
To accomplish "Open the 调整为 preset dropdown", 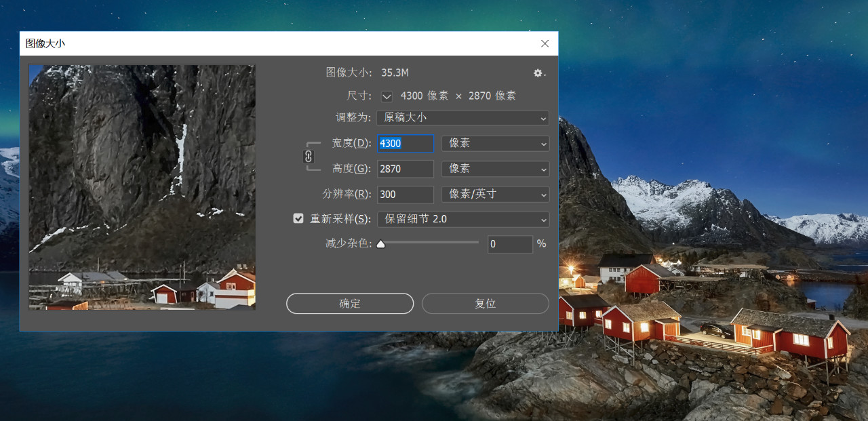I will (462, 118).
